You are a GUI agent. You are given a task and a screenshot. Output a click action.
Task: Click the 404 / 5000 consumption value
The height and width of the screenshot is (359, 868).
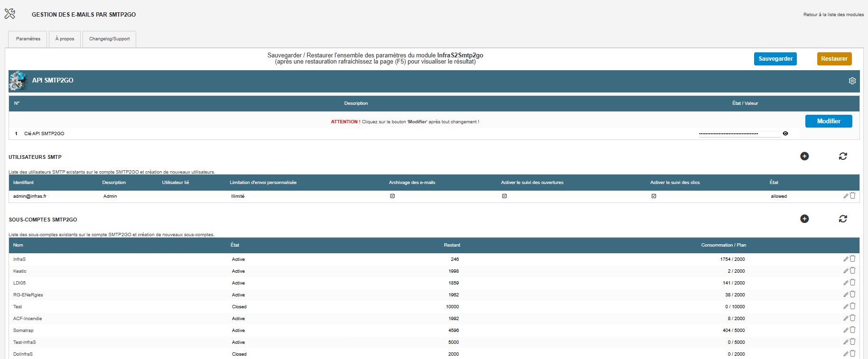tap(734, 331)
